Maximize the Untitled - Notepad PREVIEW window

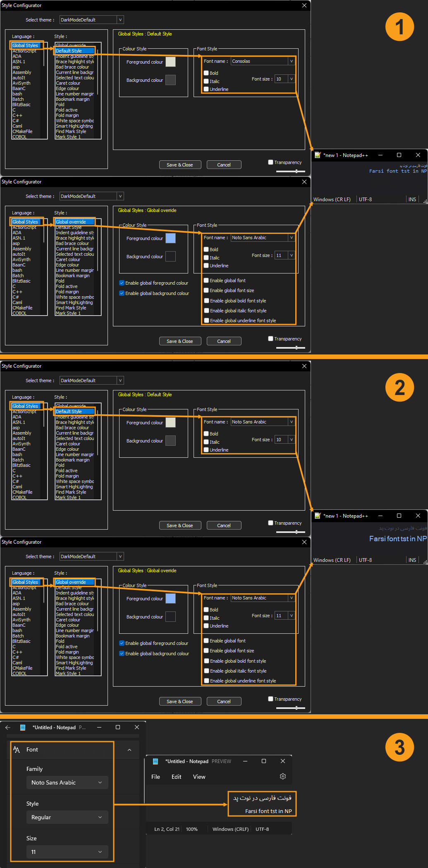coord(264,761)
